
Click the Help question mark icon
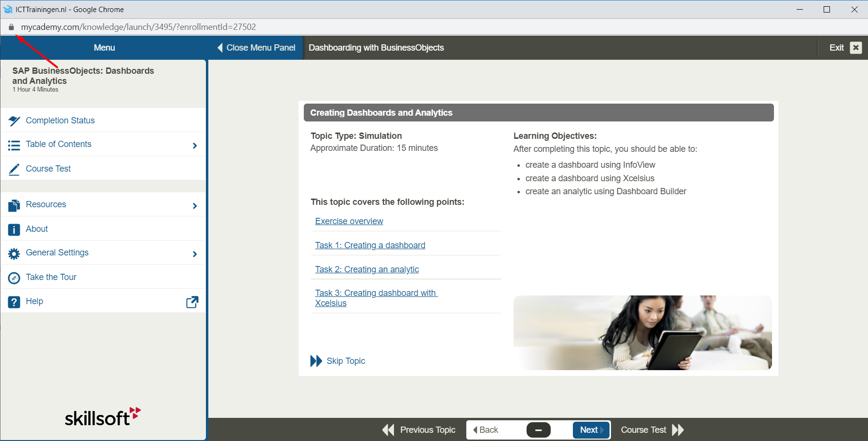click(14, 302)
